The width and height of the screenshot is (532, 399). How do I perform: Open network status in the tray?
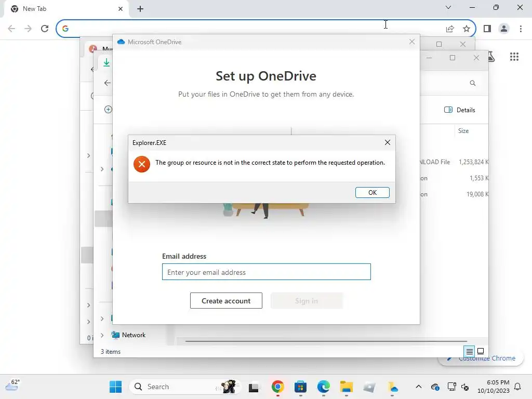[451, 387]
